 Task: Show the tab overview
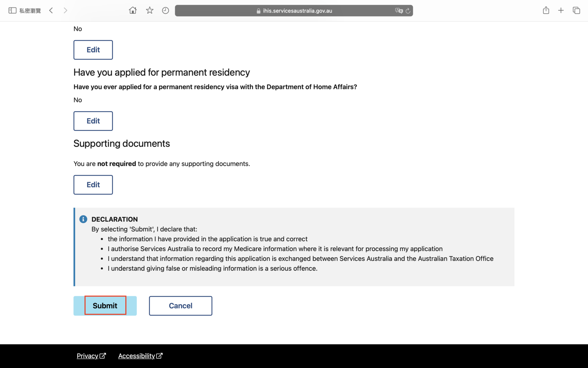[576, 11]
